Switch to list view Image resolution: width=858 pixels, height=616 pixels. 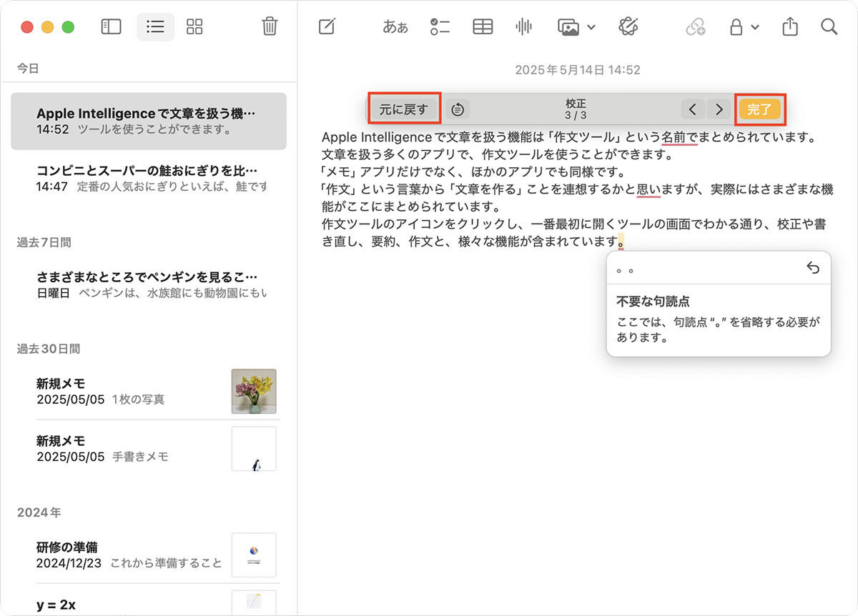(x=155, y=27)
